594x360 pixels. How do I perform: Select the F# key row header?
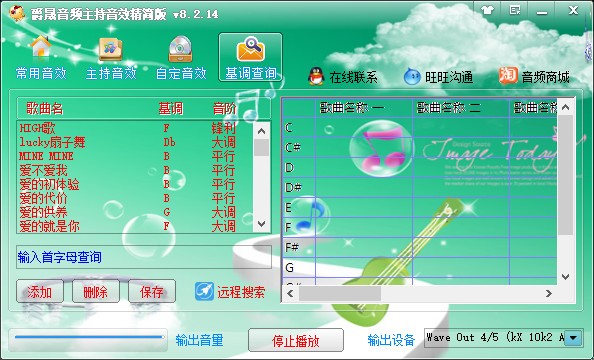pyautogui.click(x=299, y=247)
